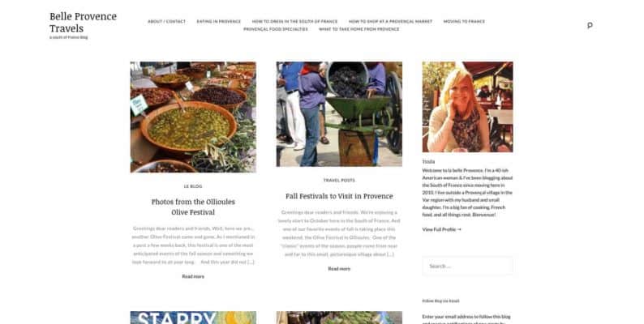Open the Travel Posts category link
The width and height of the screenshot is (644, 324).
(x=339, y=181)
